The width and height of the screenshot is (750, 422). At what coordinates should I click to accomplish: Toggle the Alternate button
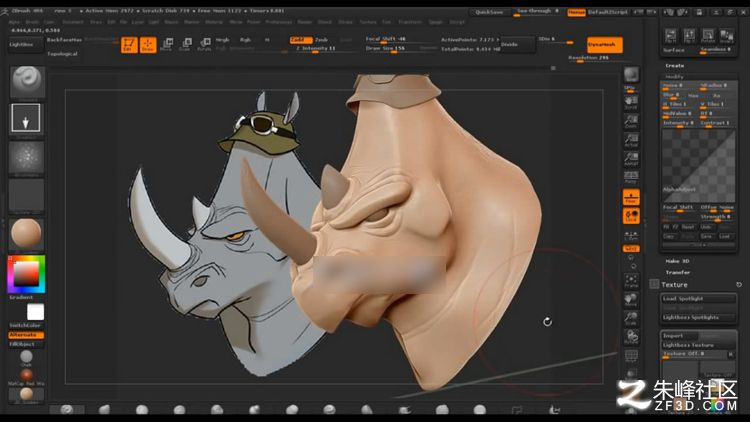(25, 335)
